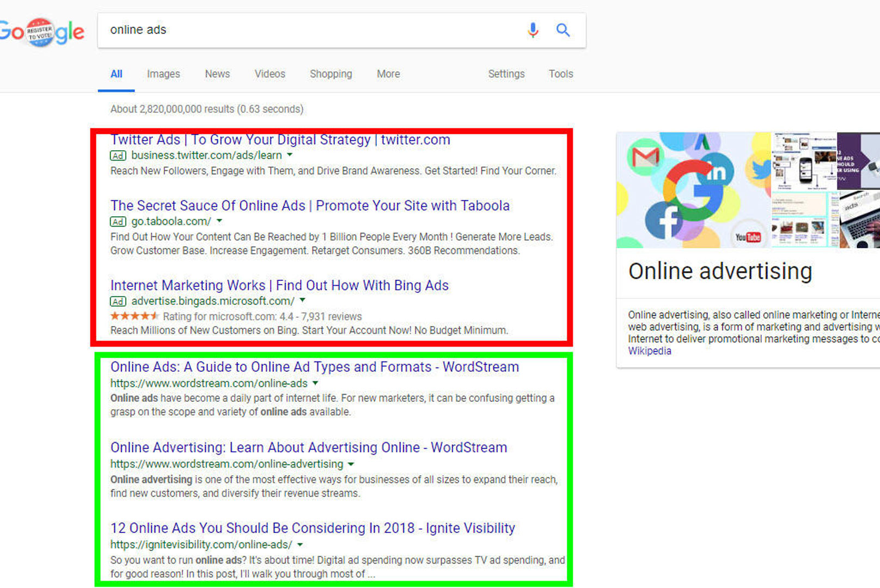Open 12 Online Ads Ignite Visibility result
This screenshot has height=588, width=880.
(x=313, y=528)
